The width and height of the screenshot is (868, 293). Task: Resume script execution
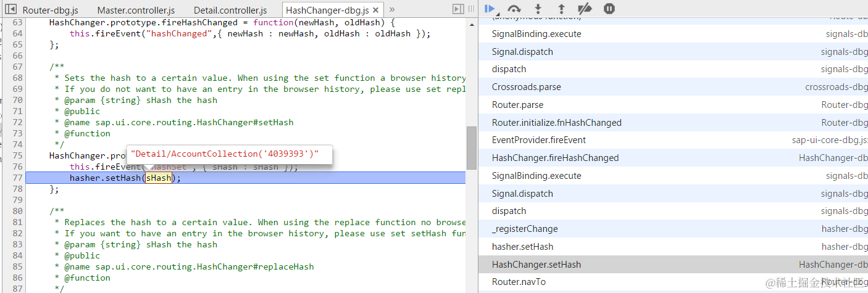click(490, 9)
